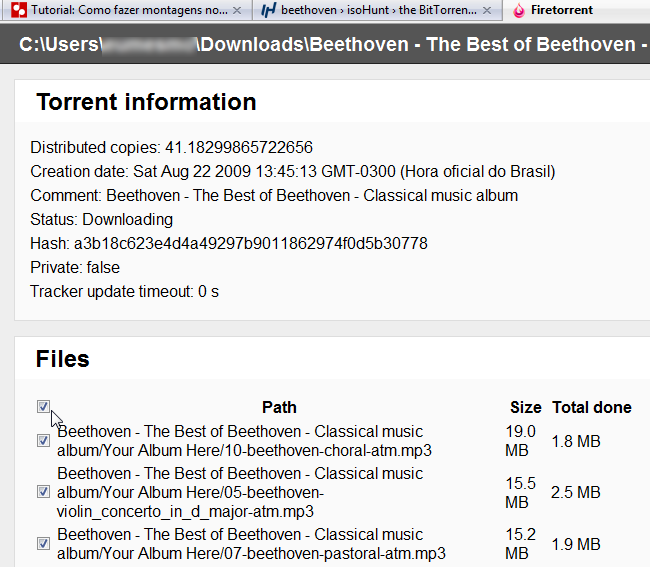This screenshot has height=567, width=650.
Task: Click the red Tutorial tab favicon
Action: click(x=19, y=10)
